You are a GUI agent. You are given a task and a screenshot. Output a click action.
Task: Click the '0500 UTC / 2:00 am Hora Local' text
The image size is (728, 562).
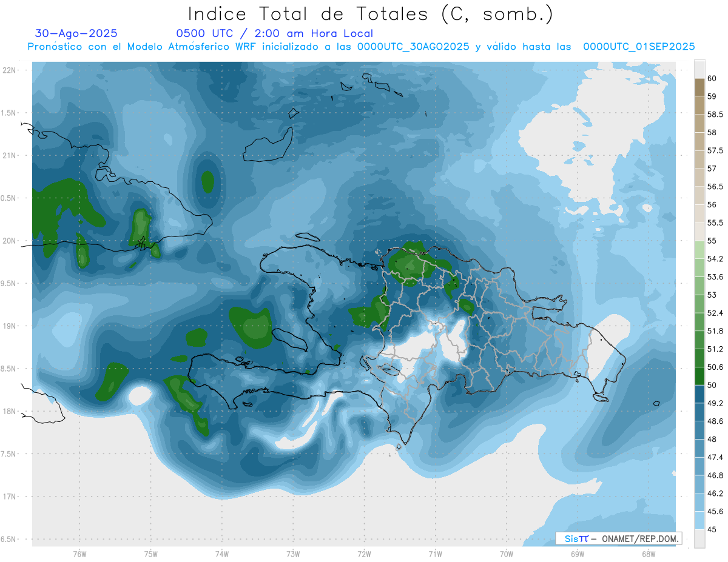click(x=274, y=33)
